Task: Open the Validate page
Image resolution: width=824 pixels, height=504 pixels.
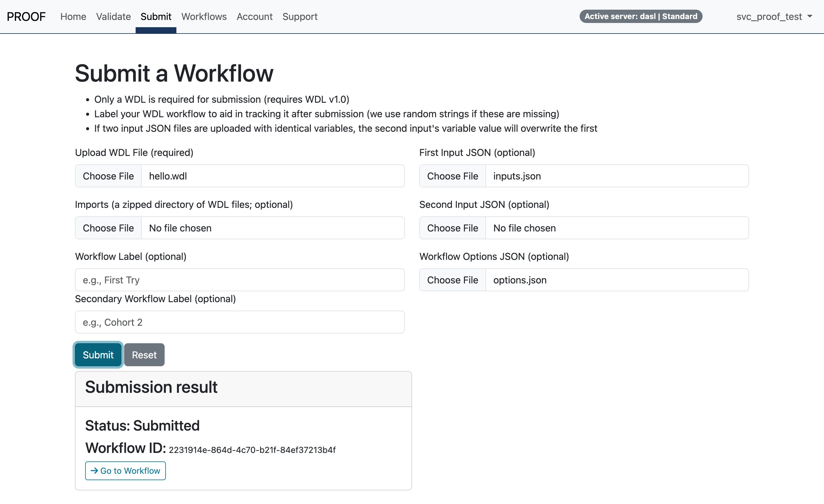Action: pyautogui.click(x=113, y=16)
